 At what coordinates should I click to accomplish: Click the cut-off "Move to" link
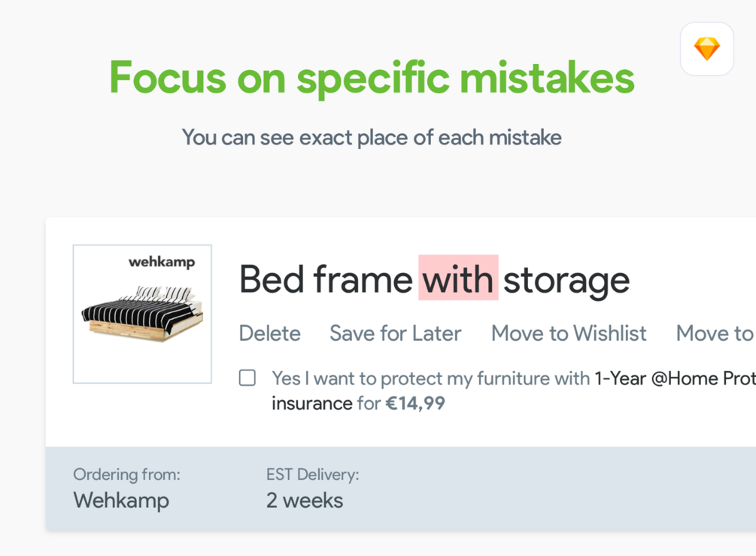click(714, 333)
